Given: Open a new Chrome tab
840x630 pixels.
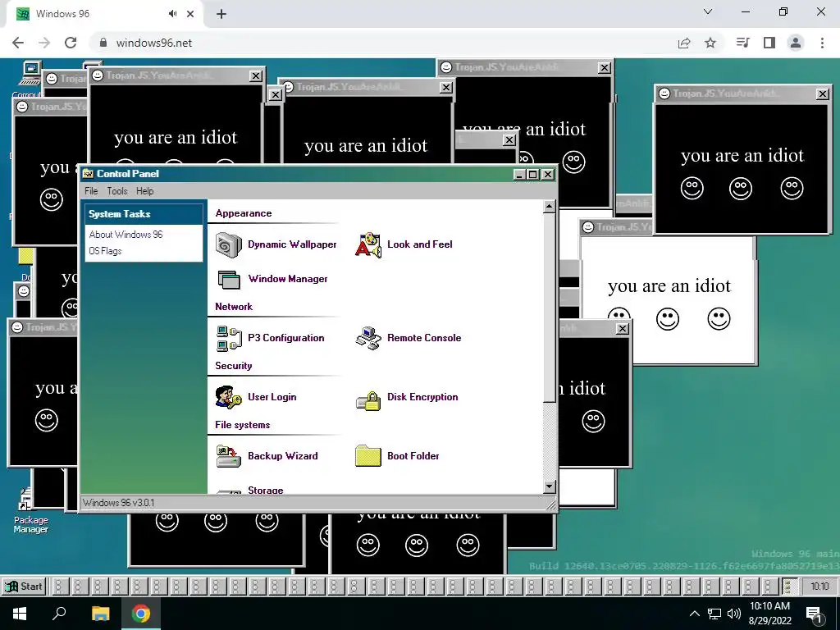Looking at the screenshot, I should pyautogui.click(x=221, y=15).
